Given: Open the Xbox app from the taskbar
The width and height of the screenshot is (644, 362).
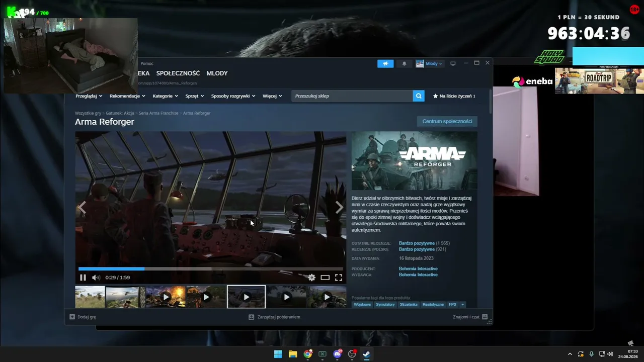Looking at the screenshot, I should pyautogui.click(x=323, y=354).
